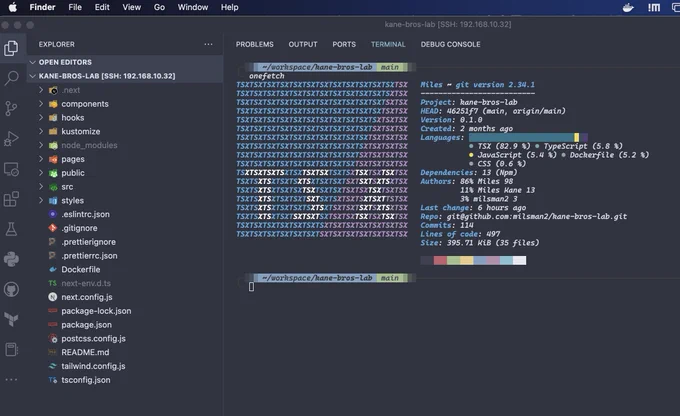The width and height of the screenshot is (680, 416).
Task: Open the .prettierrc.json file
Action: 89,255
